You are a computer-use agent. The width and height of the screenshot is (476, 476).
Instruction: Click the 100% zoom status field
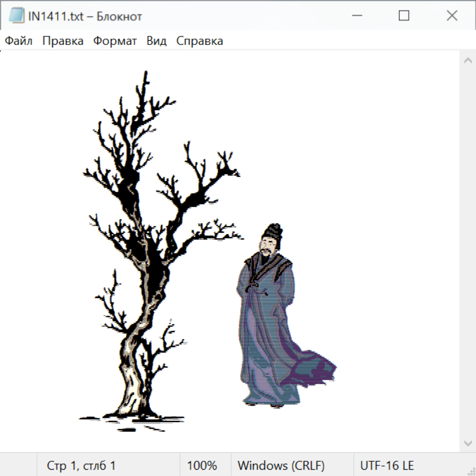[202, 465]
